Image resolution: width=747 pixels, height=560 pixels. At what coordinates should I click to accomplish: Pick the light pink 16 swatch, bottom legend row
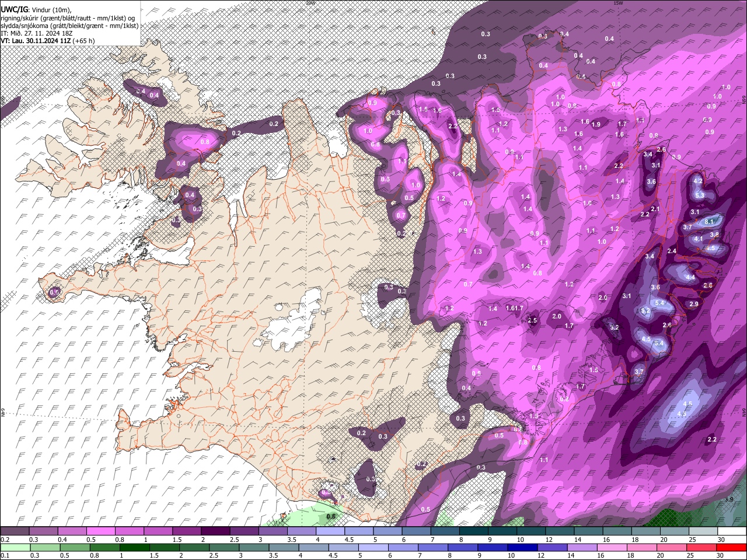pyautogui.click(x=612, y=548)
